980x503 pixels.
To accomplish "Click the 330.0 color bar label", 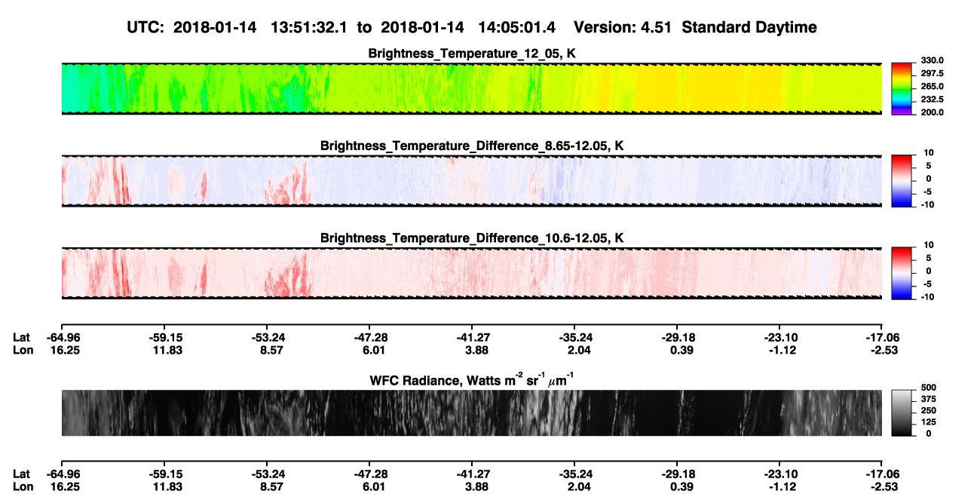I will [933, 60].
